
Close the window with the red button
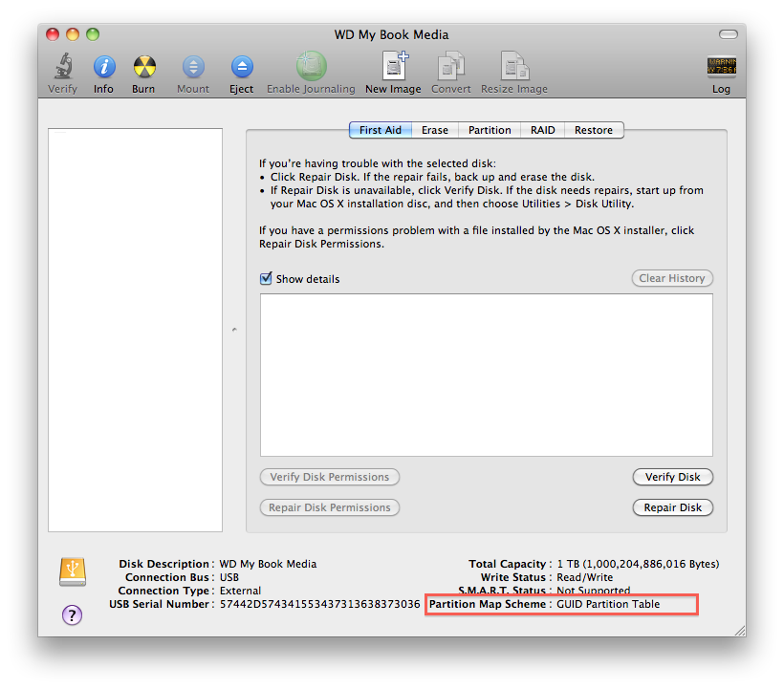(x=53, y=34)
